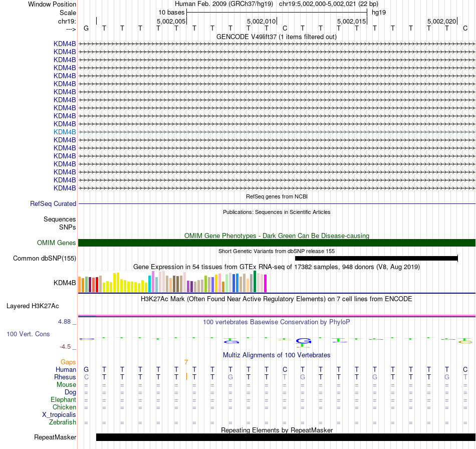Click the H3K27Ac Mark ENCODE track title
Image resolution: width=476 pixels, height=449 pixels.
pos(276,299)
